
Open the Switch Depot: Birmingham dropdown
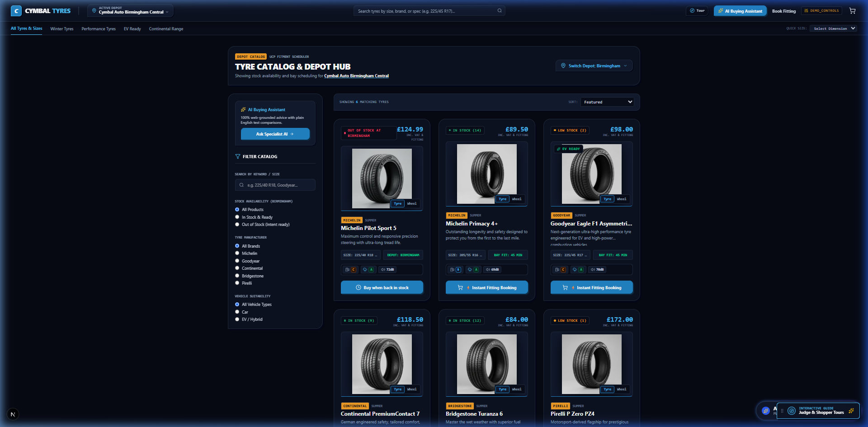point(594,66)
